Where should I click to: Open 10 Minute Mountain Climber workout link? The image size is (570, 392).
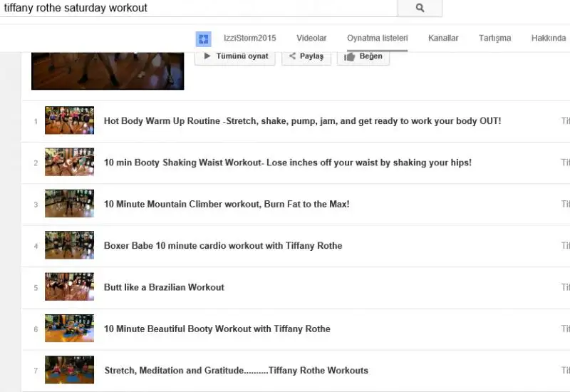pos(226,204)
